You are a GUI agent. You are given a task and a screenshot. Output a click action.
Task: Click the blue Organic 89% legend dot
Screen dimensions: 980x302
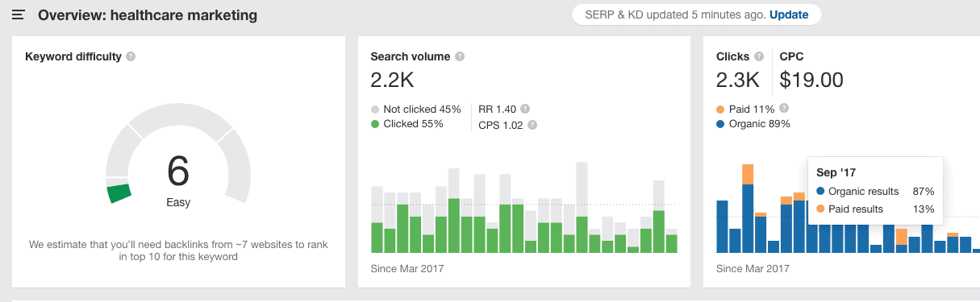pos(720,124)
